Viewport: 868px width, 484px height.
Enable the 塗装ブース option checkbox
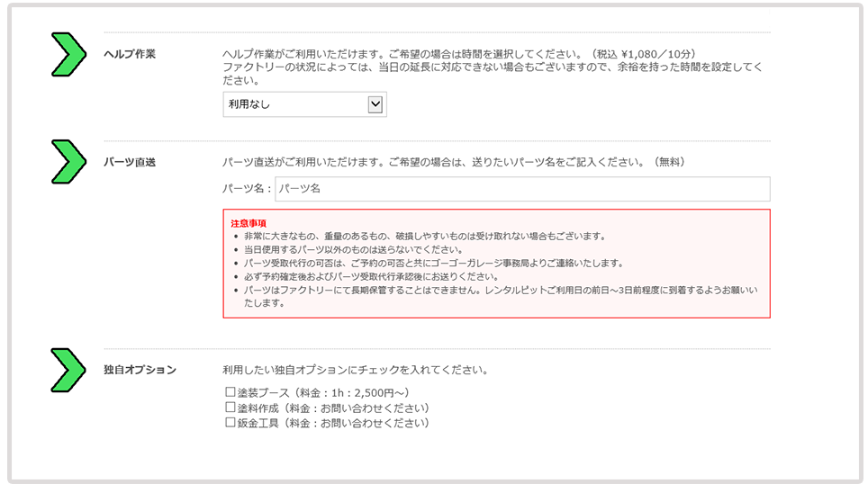(230, 392)
